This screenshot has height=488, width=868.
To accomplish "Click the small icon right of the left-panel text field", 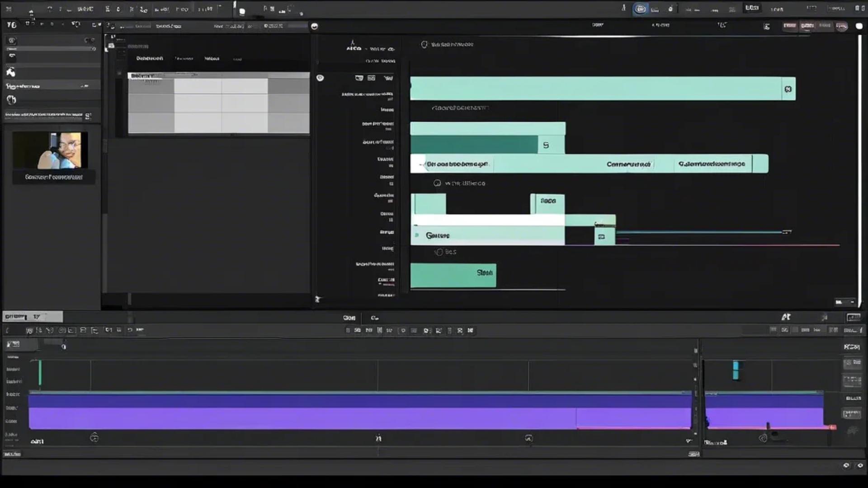I will (x=88, y=116).
